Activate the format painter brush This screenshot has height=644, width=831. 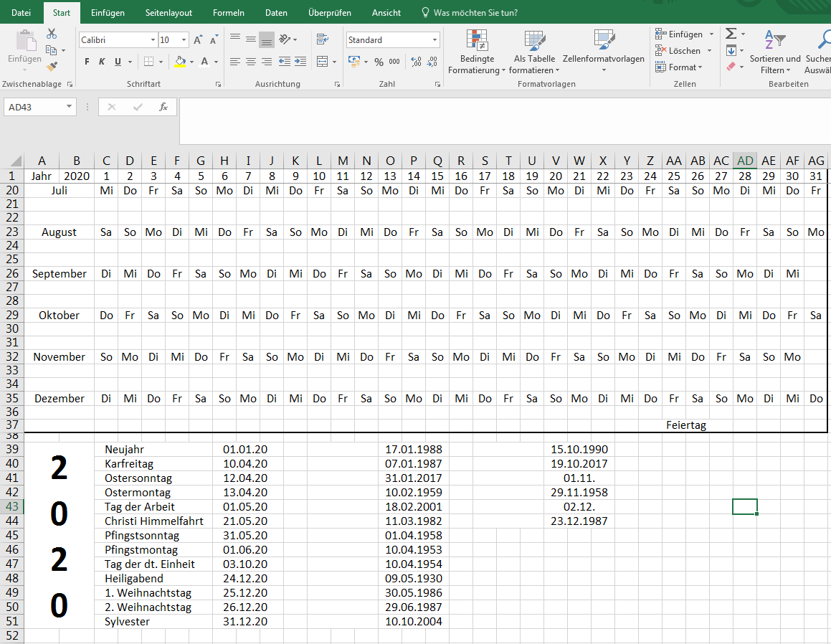tap(52, 66)
